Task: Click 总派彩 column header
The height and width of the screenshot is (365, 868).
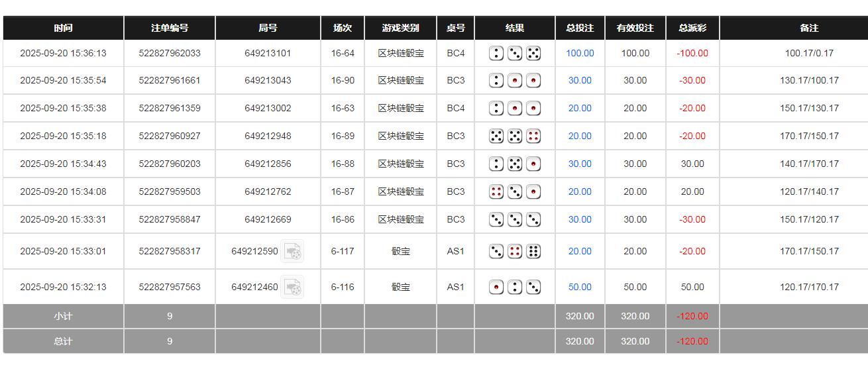Action: (692, 28)
